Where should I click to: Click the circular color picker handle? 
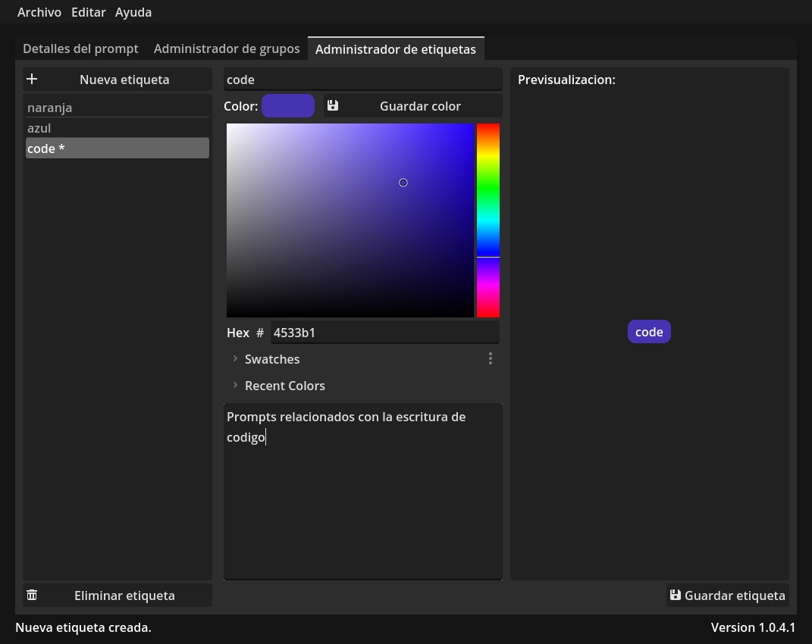(403, 183)
